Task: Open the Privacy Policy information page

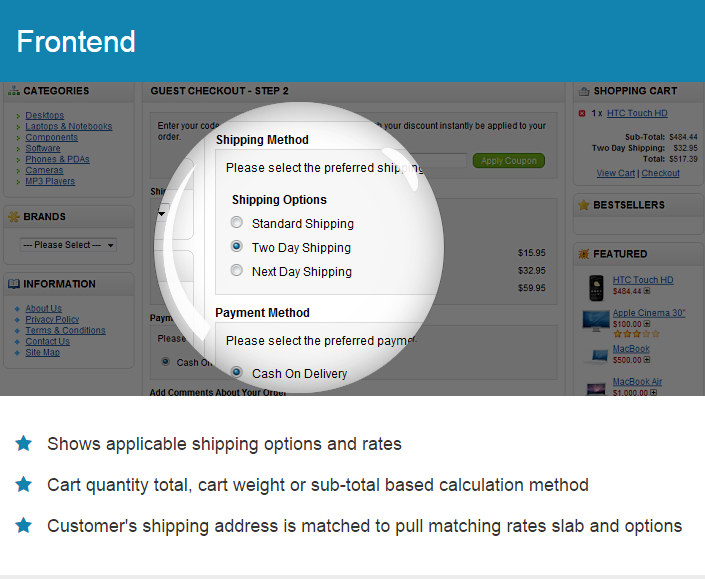Action: coord(52,319)
